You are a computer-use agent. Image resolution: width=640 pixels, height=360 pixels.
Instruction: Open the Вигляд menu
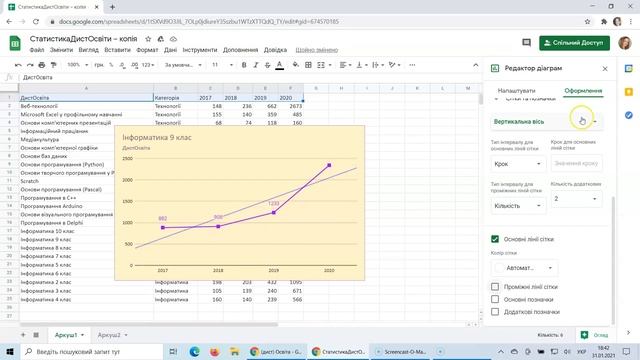[x=88, y=50]
